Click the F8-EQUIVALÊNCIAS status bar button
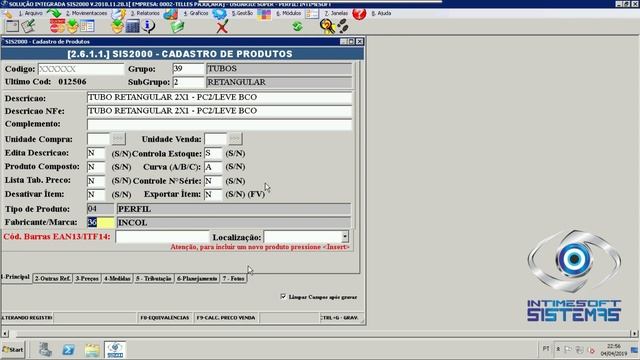 164,318
